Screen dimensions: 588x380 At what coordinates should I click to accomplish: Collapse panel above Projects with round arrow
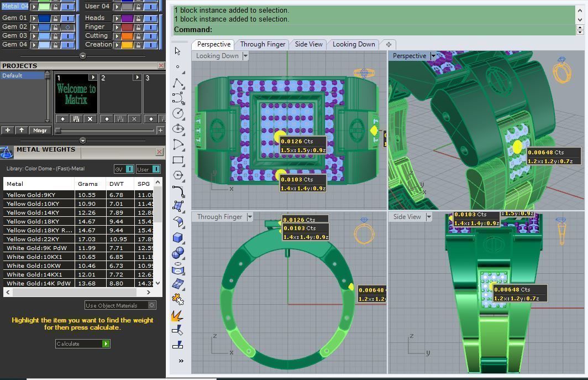click(x=83, y=56)
